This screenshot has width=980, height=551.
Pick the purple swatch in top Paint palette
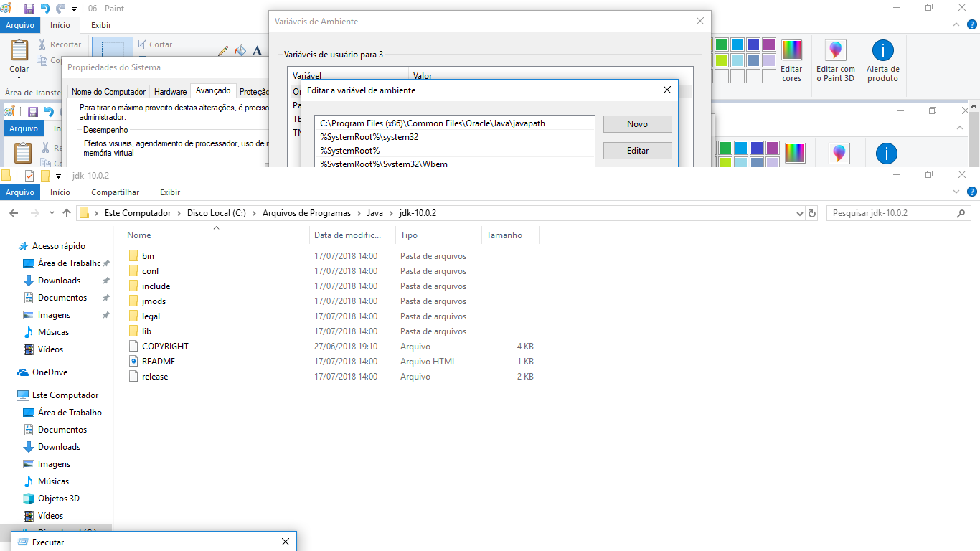pos(769,44)
